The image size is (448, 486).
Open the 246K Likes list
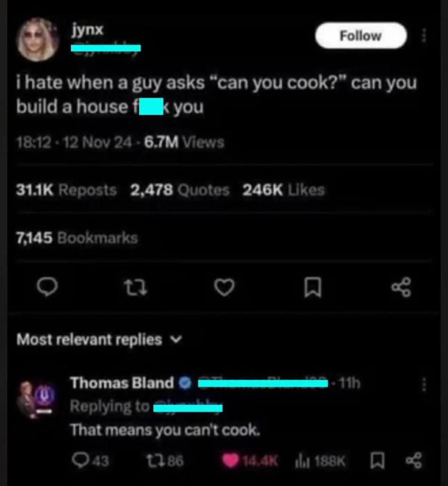point(283,190)
